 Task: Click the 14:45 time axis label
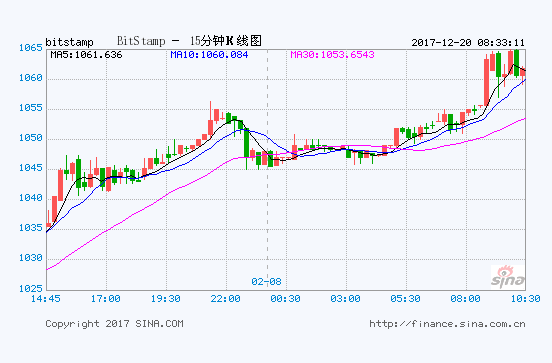(x=46, y=299)
